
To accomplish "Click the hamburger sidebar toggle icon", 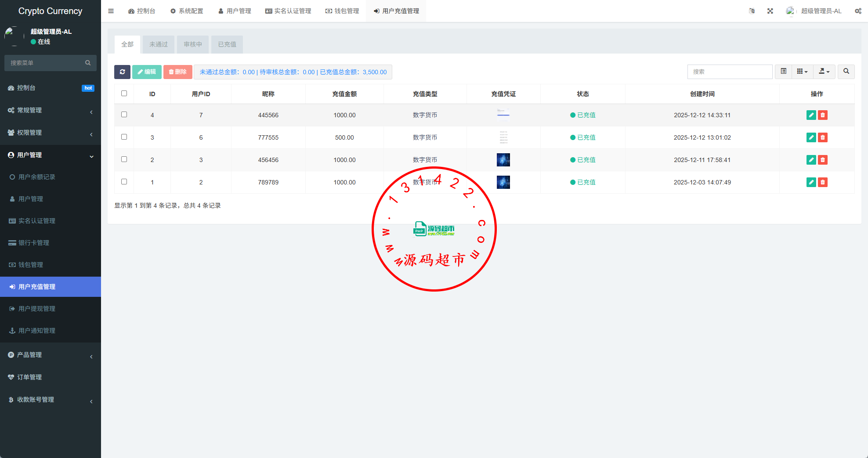I will click(x=111, y=11).
